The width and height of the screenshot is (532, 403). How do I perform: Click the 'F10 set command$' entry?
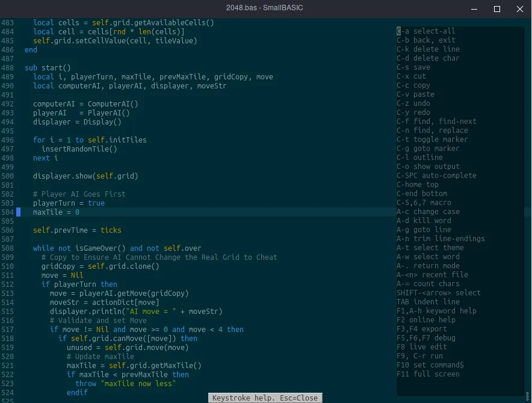[x=430, y=365]
